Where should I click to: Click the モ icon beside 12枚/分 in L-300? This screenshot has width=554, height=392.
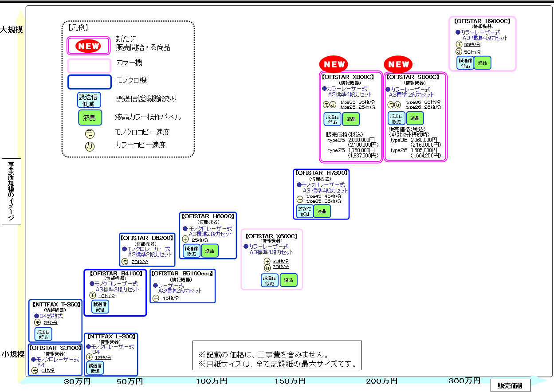(89, 357)
